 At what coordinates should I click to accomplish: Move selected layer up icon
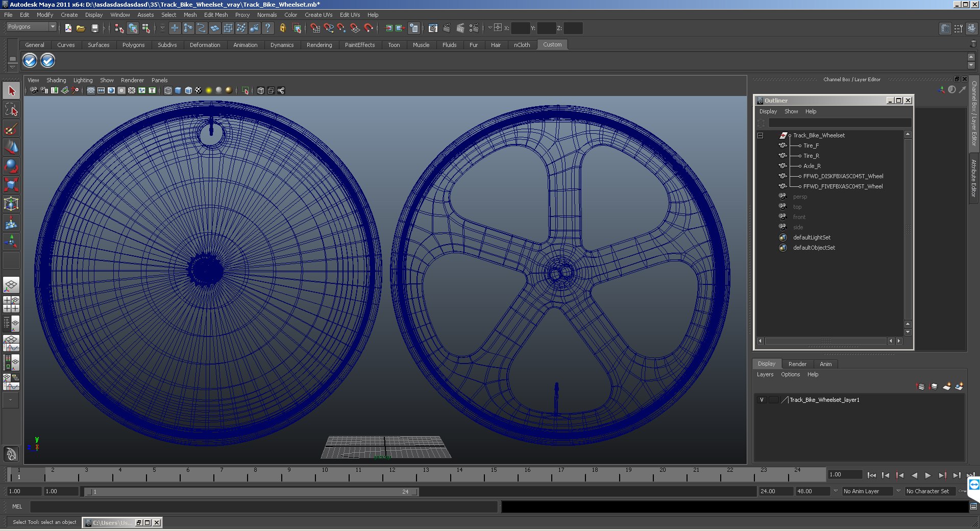click(x=921, y=387)
